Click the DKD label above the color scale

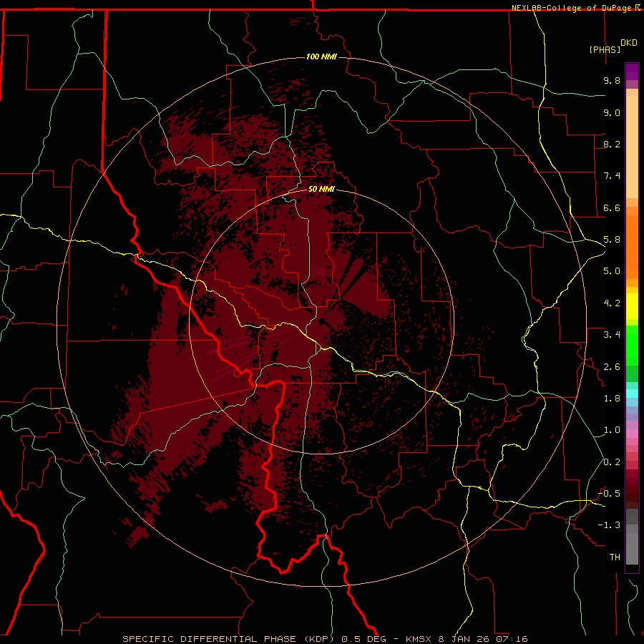629,43
